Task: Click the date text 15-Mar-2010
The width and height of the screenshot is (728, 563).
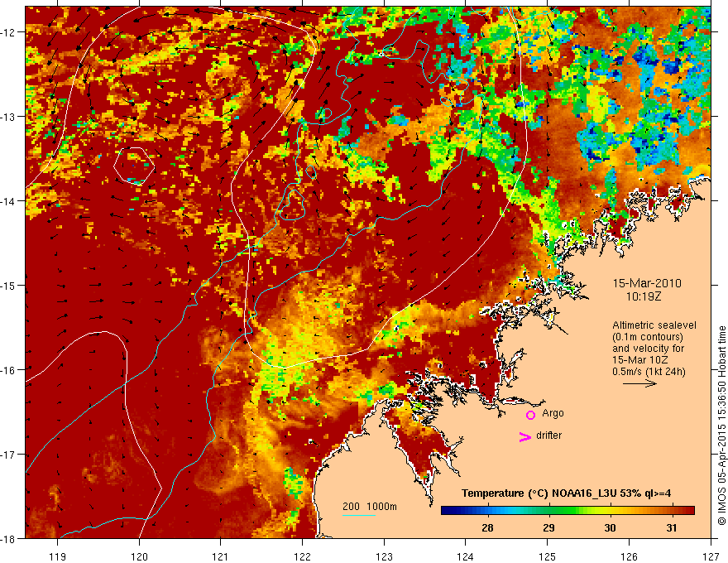Action: coord(647,283)
